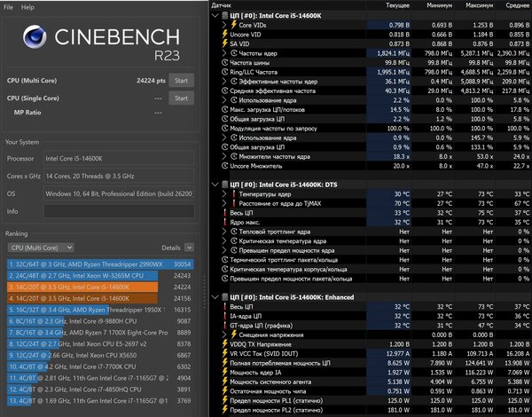This screenshot has width=532, height=417.
Task: Click the Cinebench sphere logo icon
Action: [35, 36]
